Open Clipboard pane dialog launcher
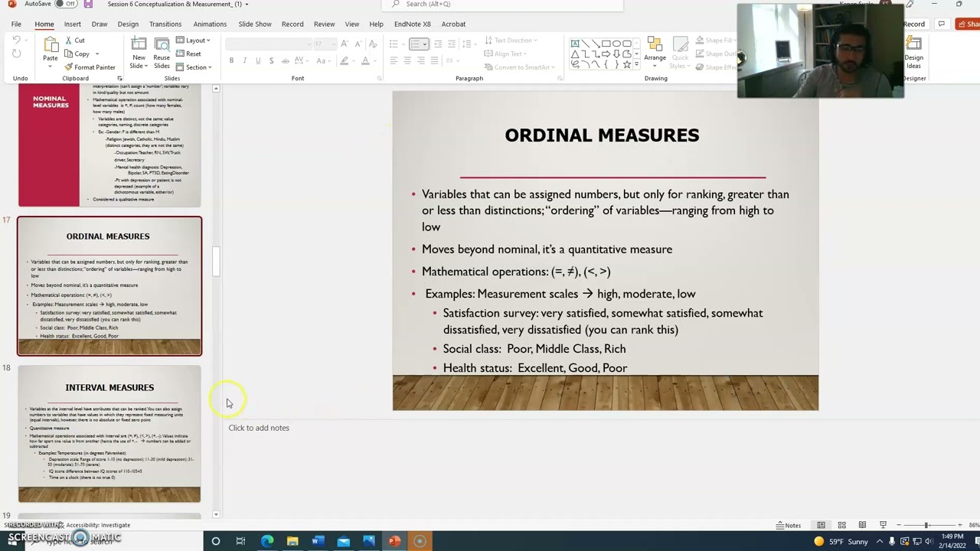980x551 pixels. pyautogui.click(x=119, y=78)
